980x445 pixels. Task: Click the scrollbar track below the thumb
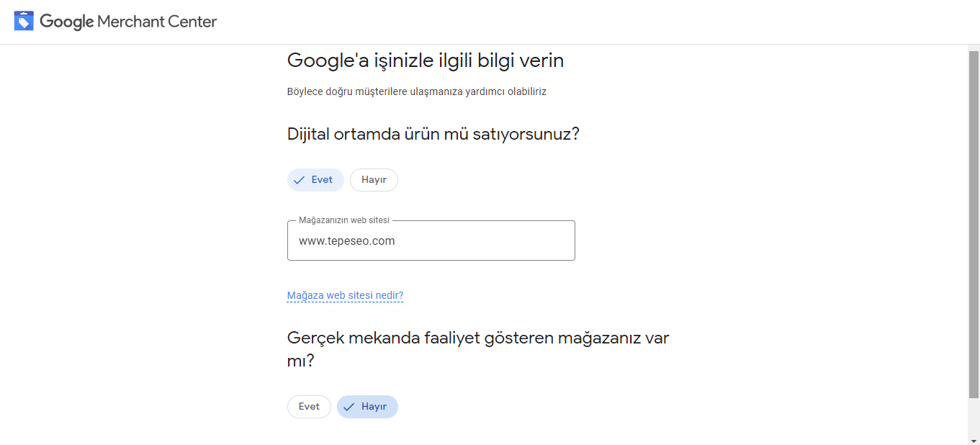point(974,418)
